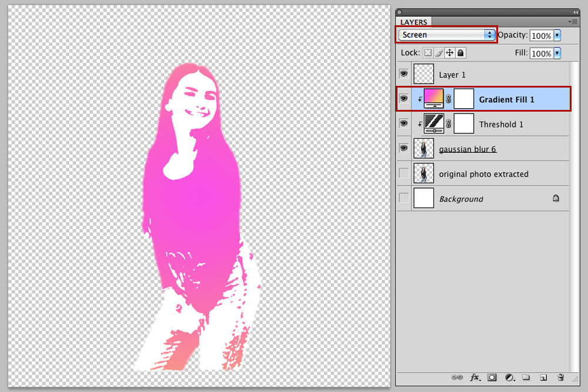The width and height of the screenshot is (588, 392).
Task: Show the original photo extracted layer
Action: pyautogui.click(x=403, y=173)
